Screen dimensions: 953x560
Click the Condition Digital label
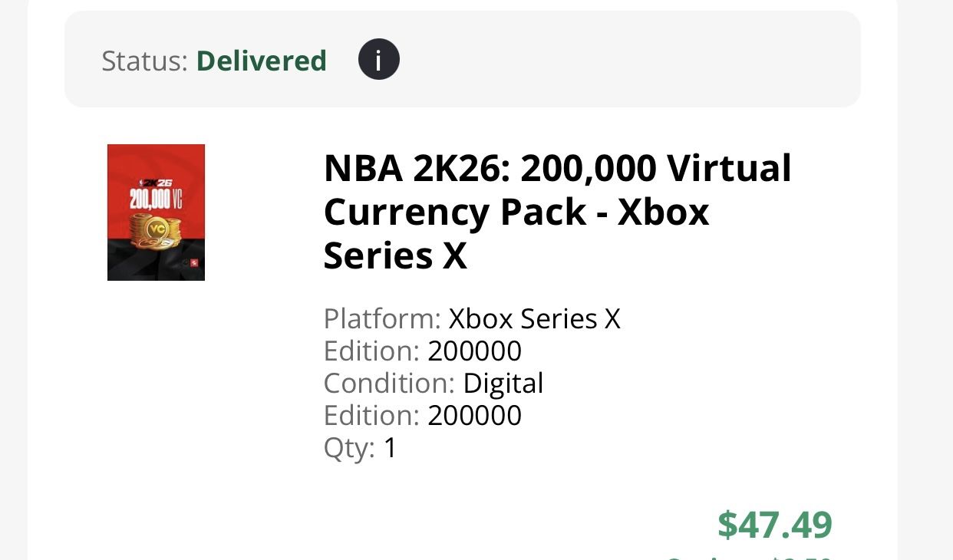tap(434, 383)
